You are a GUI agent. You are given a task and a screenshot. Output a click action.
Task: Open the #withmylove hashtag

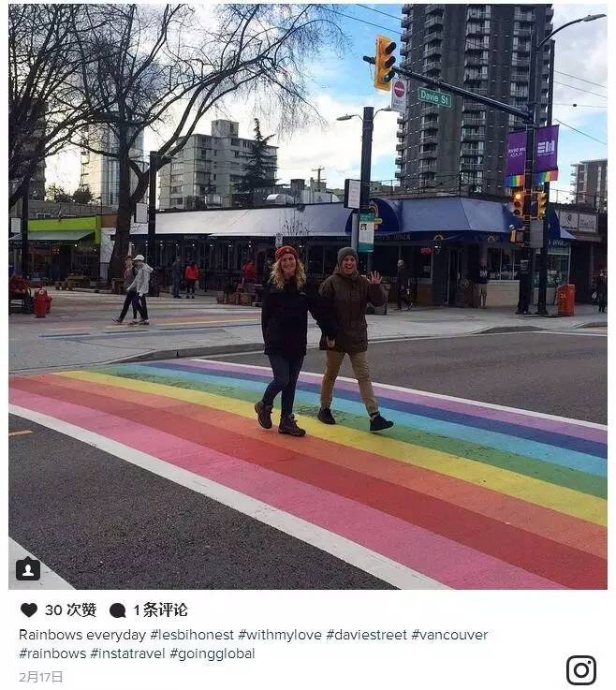click(x=280, y=635)
